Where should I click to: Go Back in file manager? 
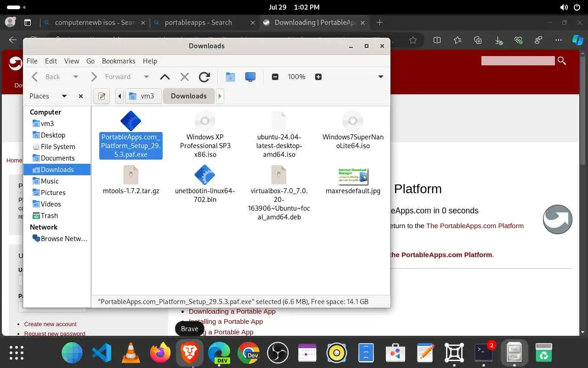pyautogui.click(x=46, y=77)
